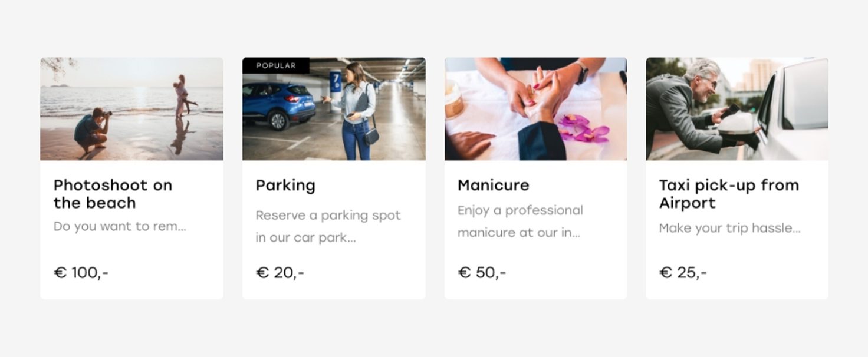
Task: Open the taxi driver photo
Action: pyautogui.click(x=737, y=109)
